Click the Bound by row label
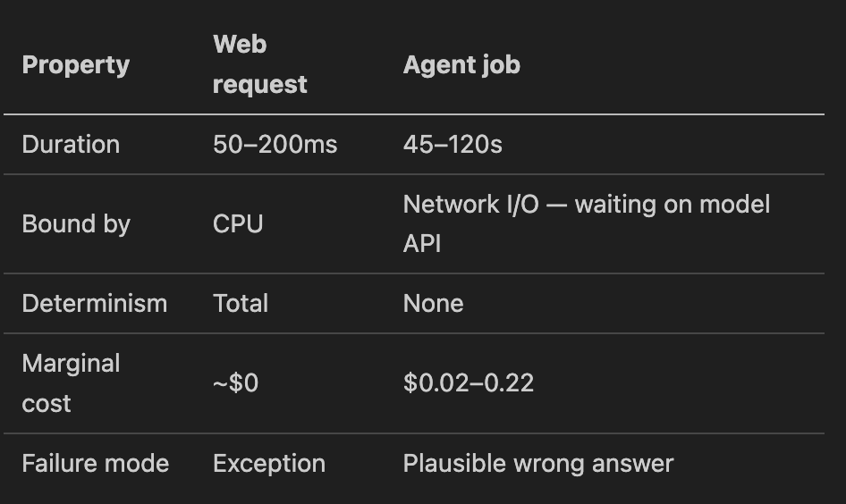The width and height of the screenshot is (846, 504). point(76,223)
